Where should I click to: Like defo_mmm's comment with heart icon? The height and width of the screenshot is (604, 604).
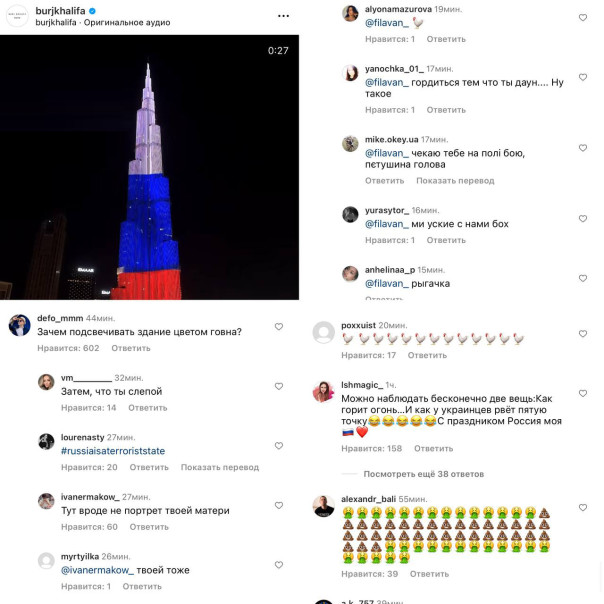tap(279, 327)
